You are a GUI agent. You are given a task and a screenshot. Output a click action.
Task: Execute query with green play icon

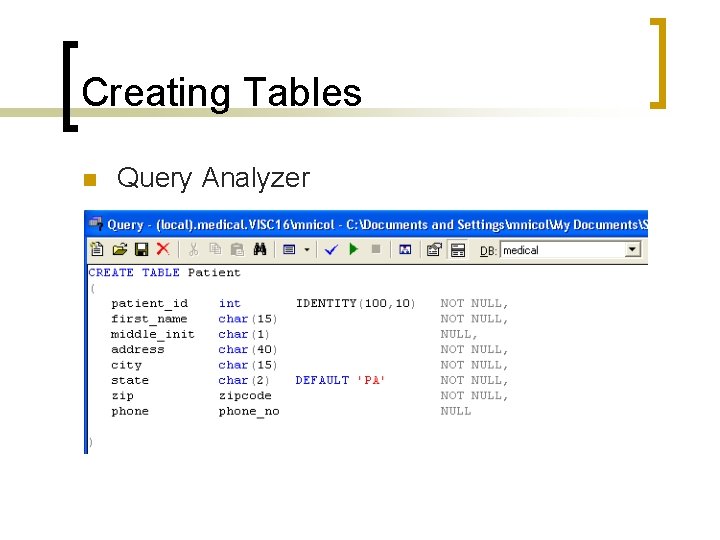tap(354, 249)
